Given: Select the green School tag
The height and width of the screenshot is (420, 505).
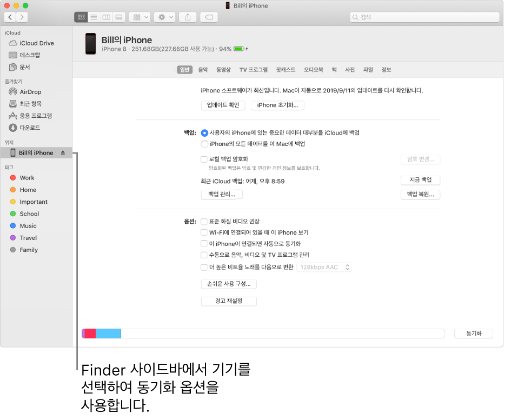Looking at the screenshot, I should [36, 214].
